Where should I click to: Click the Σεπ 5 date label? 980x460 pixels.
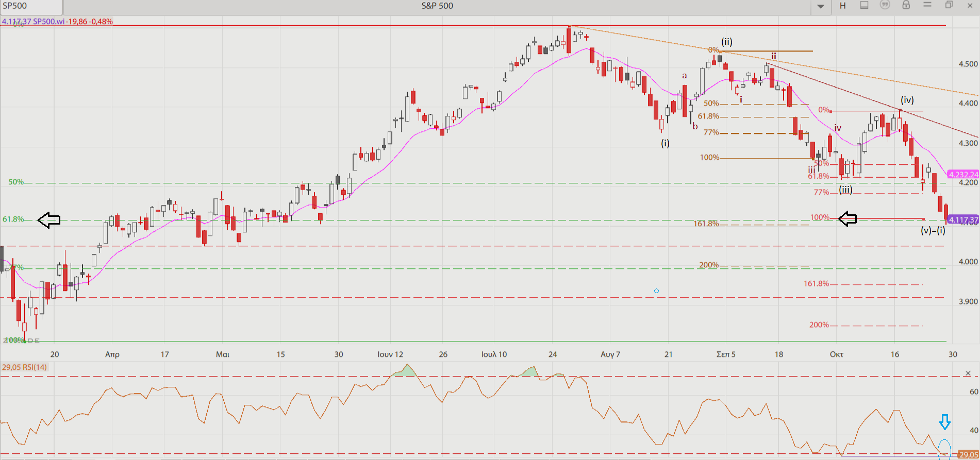tap(726, 354)
